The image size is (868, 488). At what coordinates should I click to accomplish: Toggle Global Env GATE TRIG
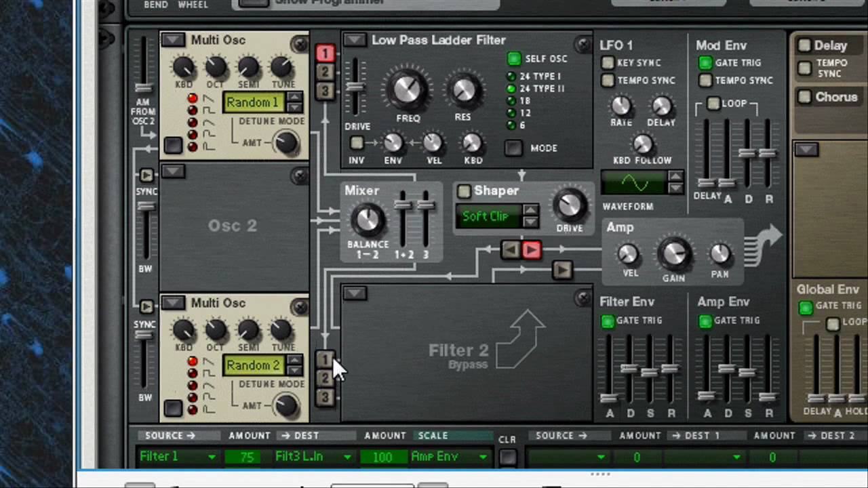[806, 307]
